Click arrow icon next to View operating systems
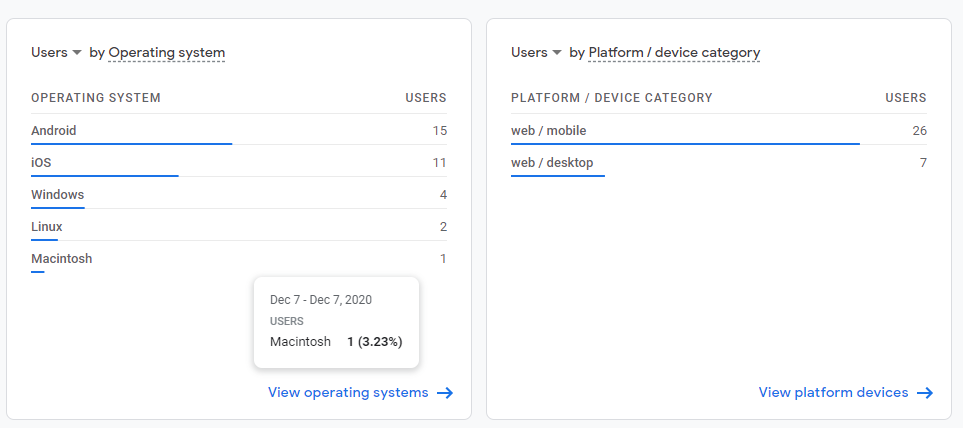This screenshot has width=963, height=428. pyautogui.click(x=446, y=393)
